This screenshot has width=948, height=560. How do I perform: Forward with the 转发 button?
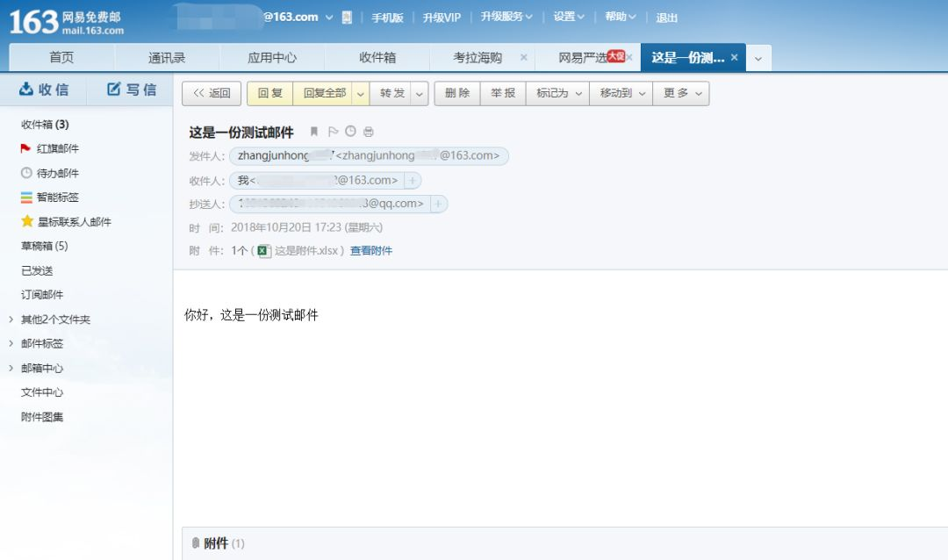coord(392,94)
